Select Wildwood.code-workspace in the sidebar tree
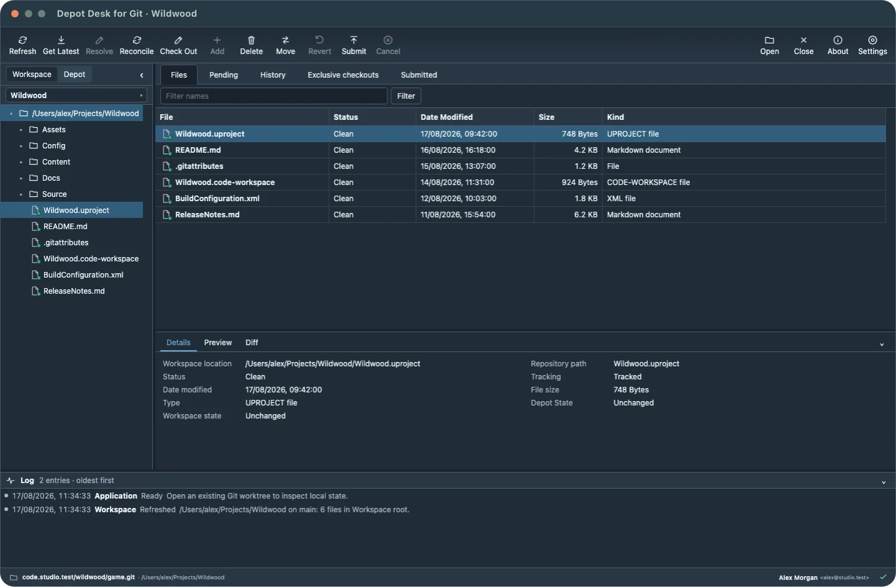This screenshot has height=588, width=896. coord(72,259)
